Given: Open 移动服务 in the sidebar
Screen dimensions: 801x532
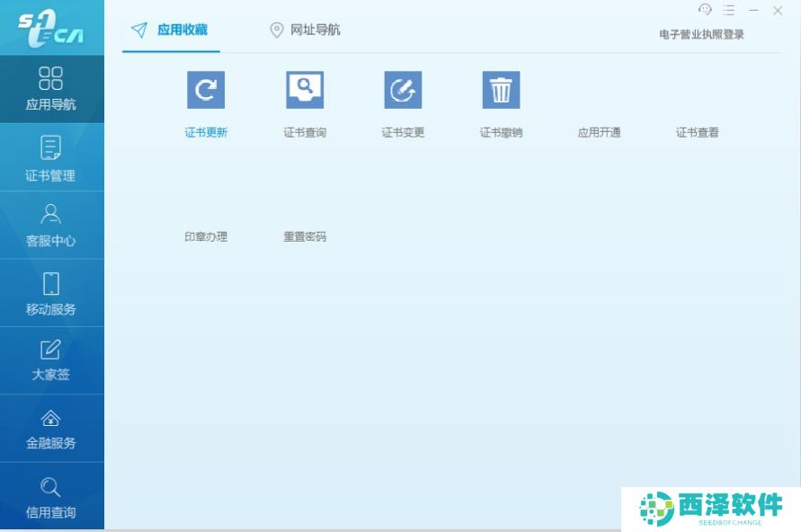Looking at the screenshot, I should click(51, 293).
